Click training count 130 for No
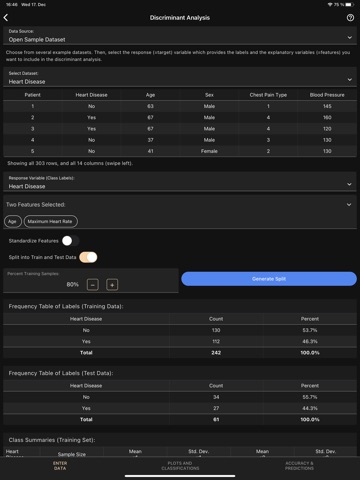 [216, 330]
